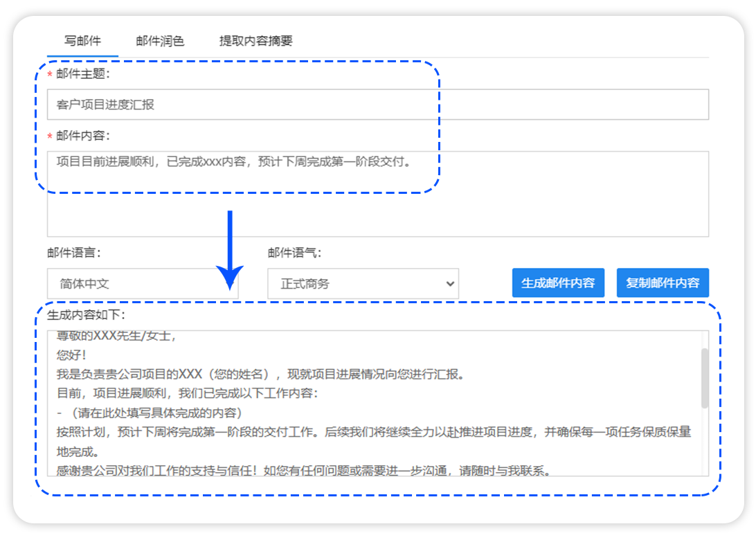Copy the generated email content
The width and height of the screenshot is (756, 540).
pos(662,282)
